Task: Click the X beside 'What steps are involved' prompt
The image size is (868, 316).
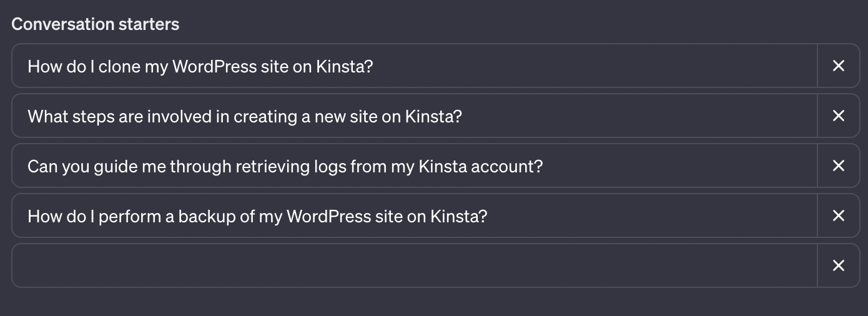Action: click(838, 116)
